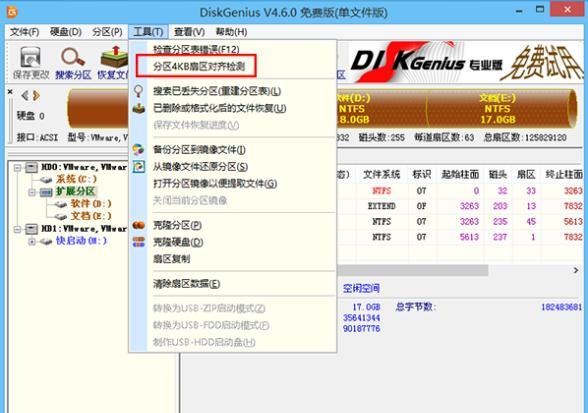Collapse the HD1 VMware disk node

[17, 229]
